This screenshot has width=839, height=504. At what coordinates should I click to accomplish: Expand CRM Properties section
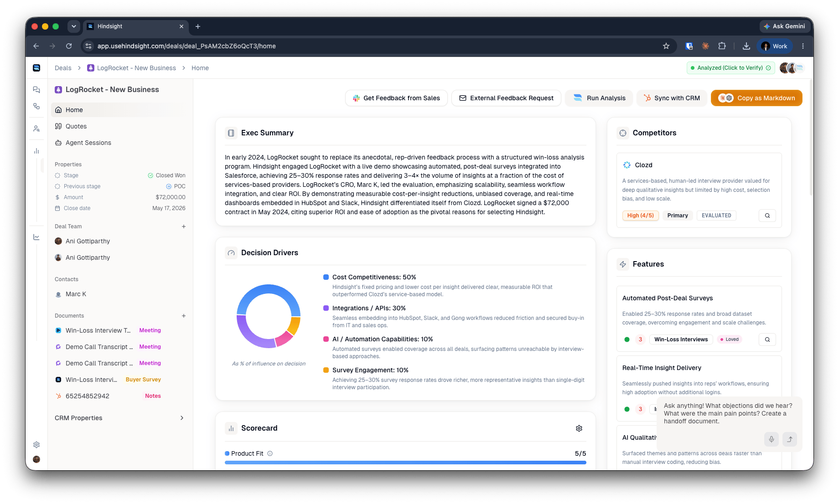coord(119,418)
